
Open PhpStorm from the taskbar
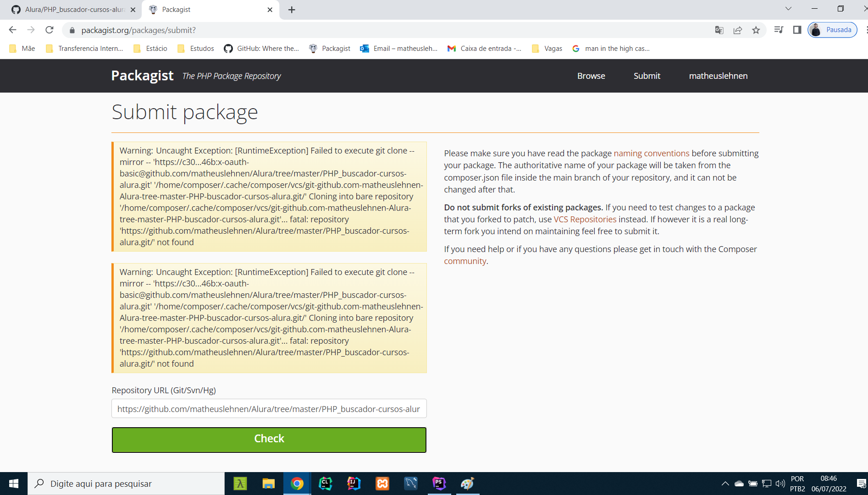[x=439, y=484]
